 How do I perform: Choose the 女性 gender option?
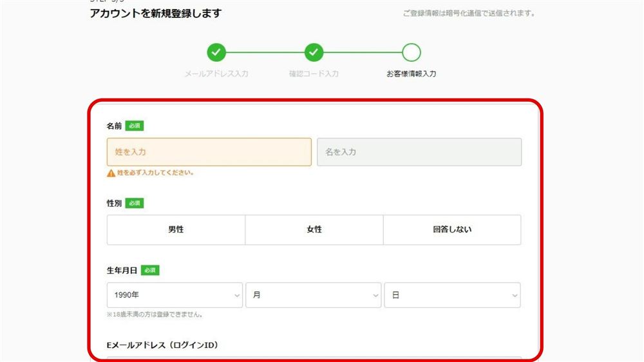(x=314, y=229)
